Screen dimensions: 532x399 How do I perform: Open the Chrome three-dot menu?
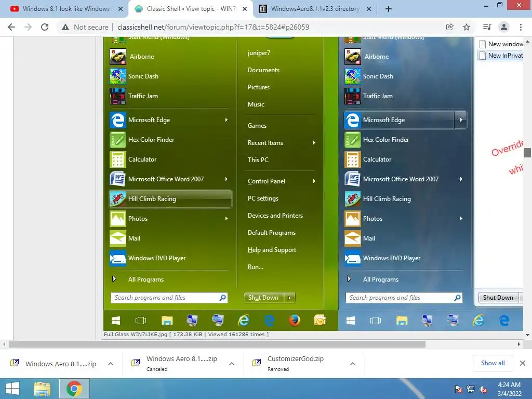coord(521,27)
